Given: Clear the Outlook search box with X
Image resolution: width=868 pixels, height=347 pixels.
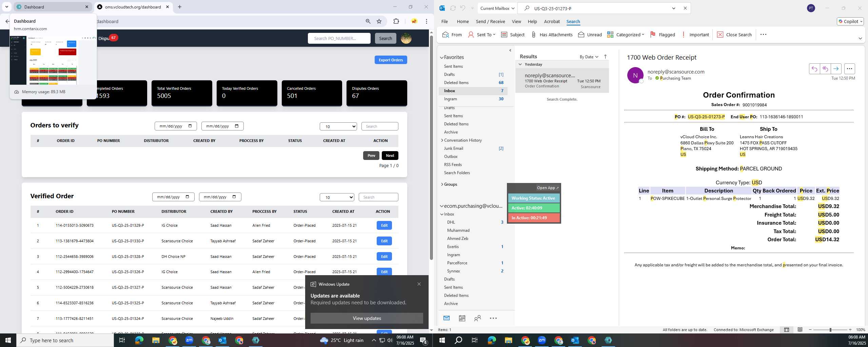Looking at the screenshot, I should point(685,8).
